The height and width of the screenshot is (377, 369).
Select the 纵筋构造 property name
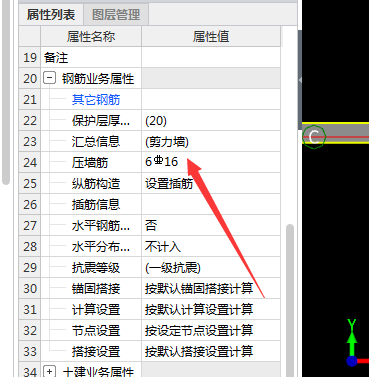click(x=96, y=184)
